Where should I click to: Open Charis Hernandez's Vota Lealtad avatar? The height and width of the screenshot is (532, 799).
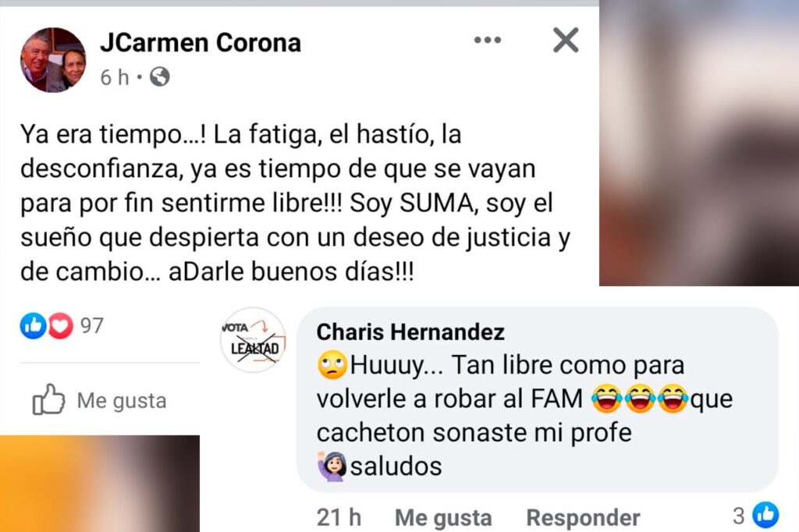click(x=254, y=340)
